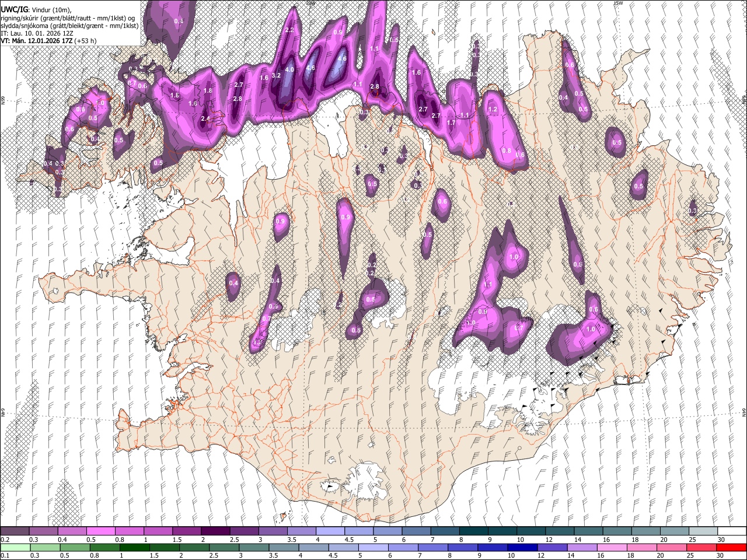Pick the dark teal snow-scale swatch between 8 and 9
Image resolution: width=747 pixels, height=560 pixels.
[x=474, y=531]
